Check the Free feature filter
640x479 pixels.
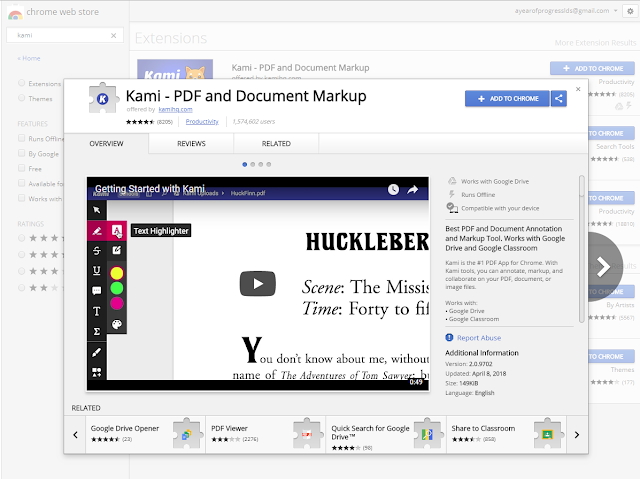point(22,168)
